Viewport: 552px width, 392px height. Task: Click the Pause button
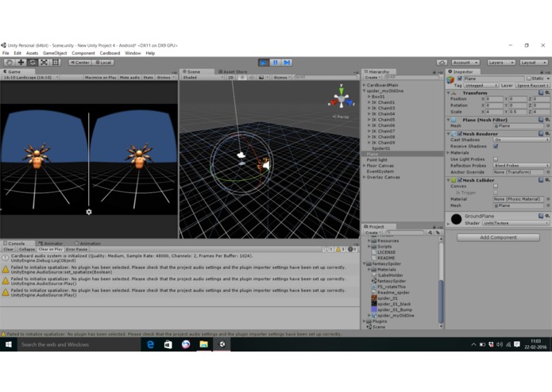tap(276, 63)
